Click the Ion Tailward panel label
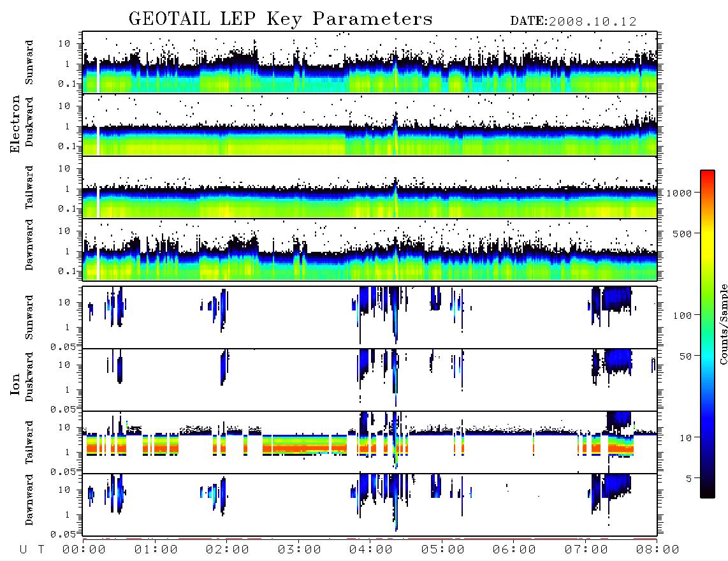Image resolution: width=728 pixels, height=561 pixels. pos(29,442)
